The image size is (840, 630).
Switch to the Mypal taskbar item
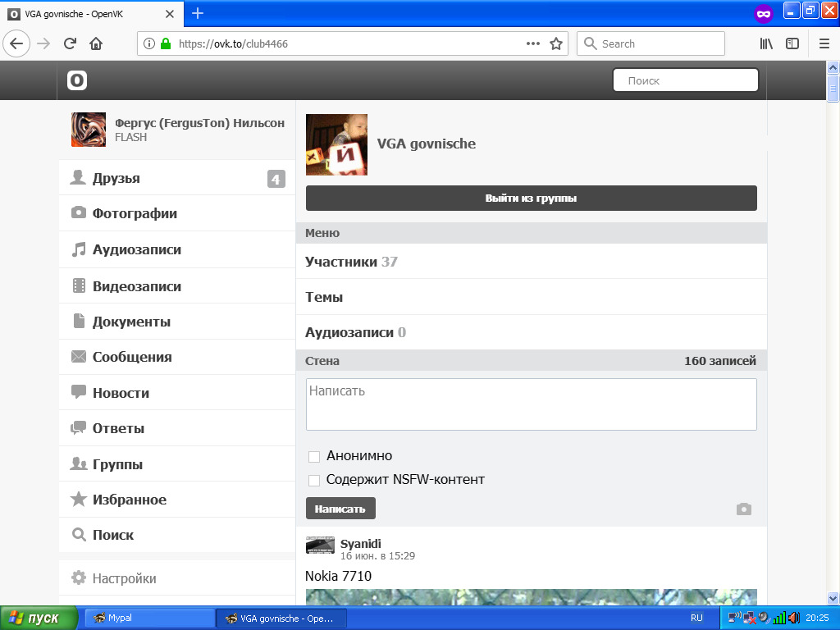(150, 619)
